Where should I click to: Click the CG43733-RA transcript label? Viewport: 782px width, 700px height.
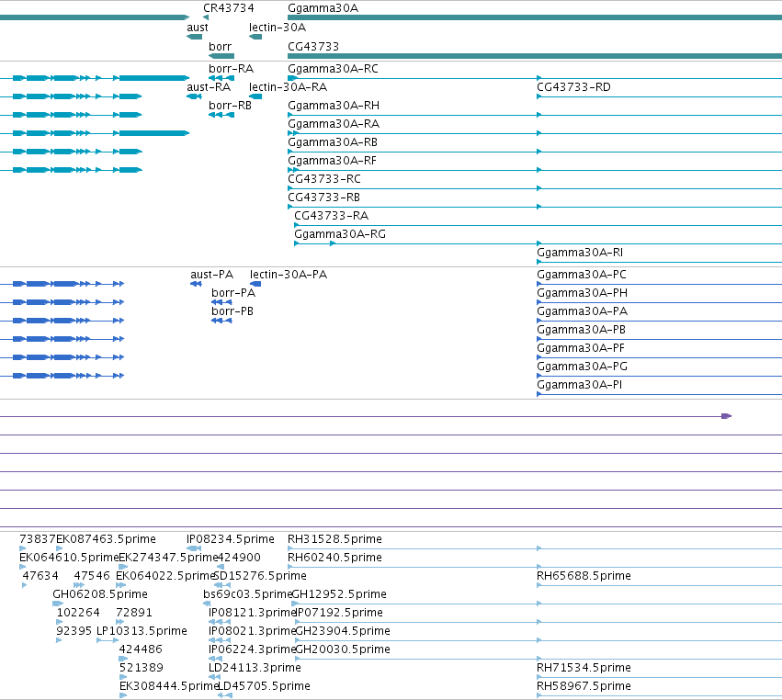coord(331,216)
